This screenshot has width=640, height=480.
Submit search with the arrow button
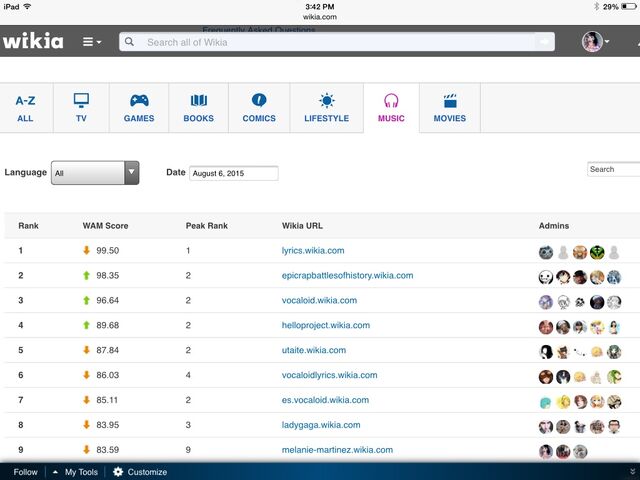pyautogui.click(x=544, y=42)
